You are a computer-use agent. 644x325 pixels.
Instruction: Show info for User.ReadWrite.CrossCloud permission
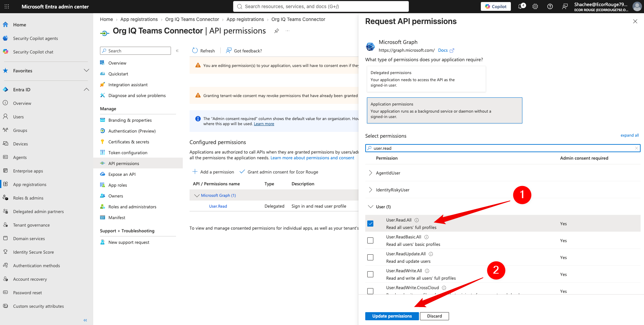(x=444, y=288)
